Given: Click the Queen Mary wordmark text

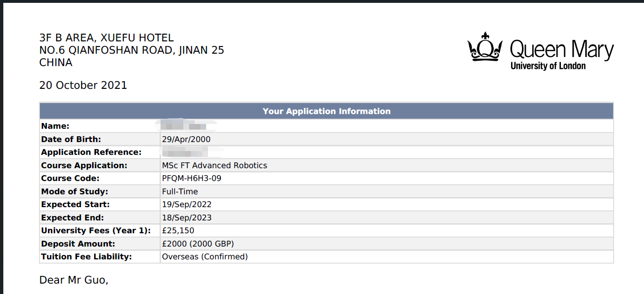Looking at the screenshot, I should point(561,50).
